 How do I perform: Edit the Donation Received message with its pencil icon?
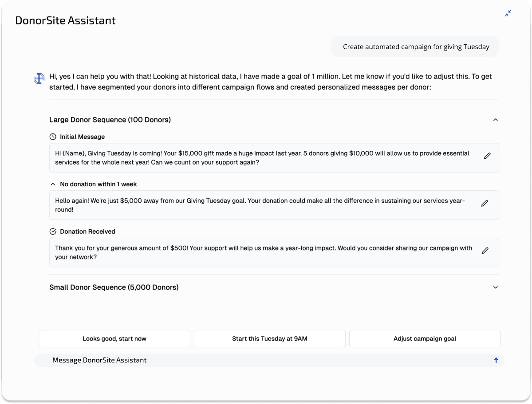tap(485, 251)
